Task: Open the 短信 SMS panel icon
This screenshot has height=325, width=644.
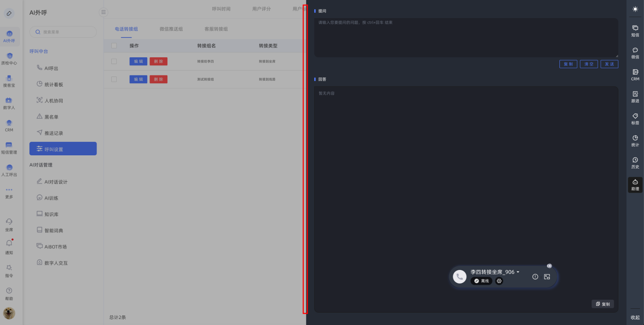Action: tap(635, 31)
